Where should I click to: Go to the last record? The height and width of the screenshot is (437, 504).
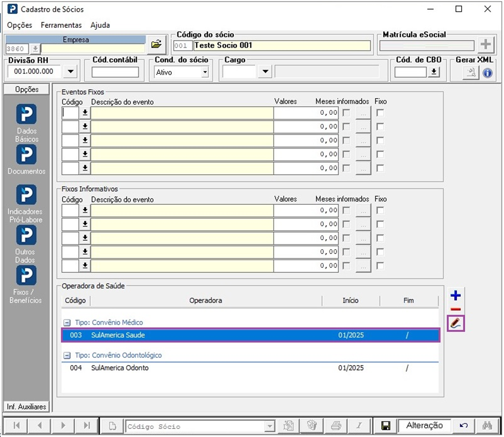(86, 426)
